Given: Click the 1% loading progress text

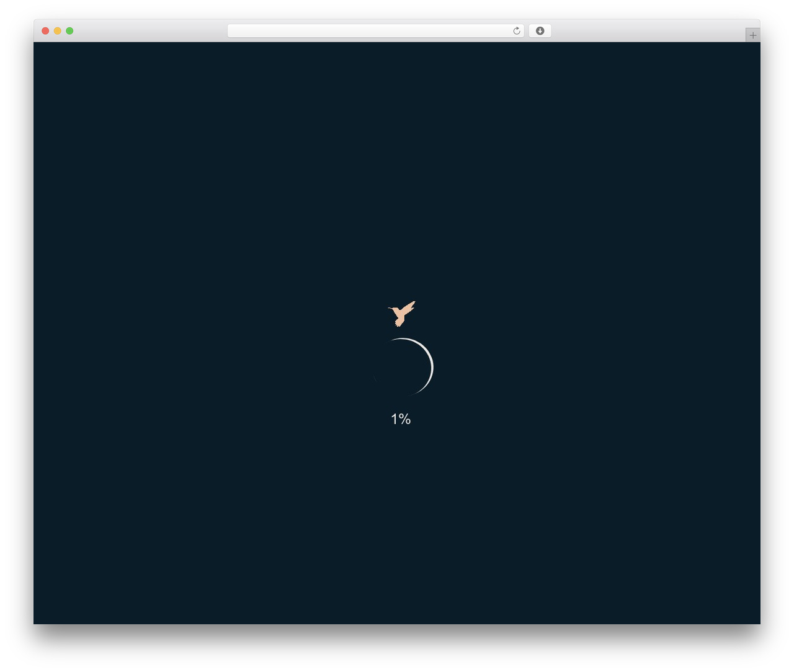Looking at the screenshot, I should [x=401, y=419].
